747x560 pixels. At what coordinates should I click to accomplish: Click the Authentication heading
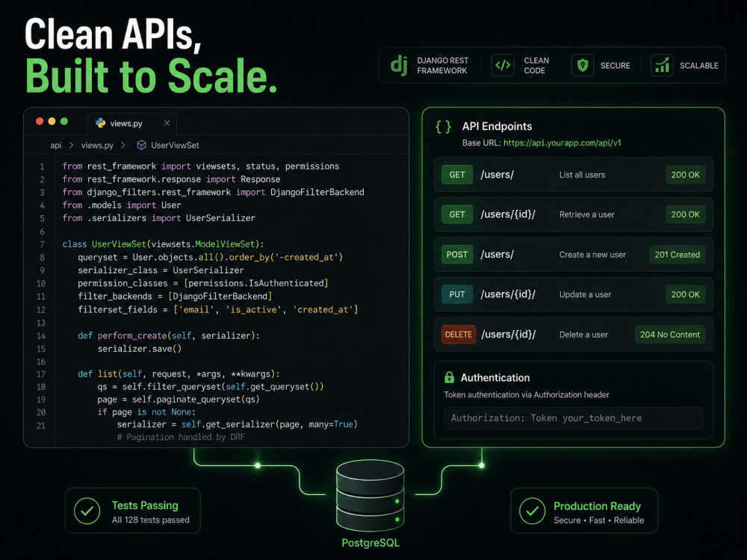pyautogui.click(x=495, y=378)
